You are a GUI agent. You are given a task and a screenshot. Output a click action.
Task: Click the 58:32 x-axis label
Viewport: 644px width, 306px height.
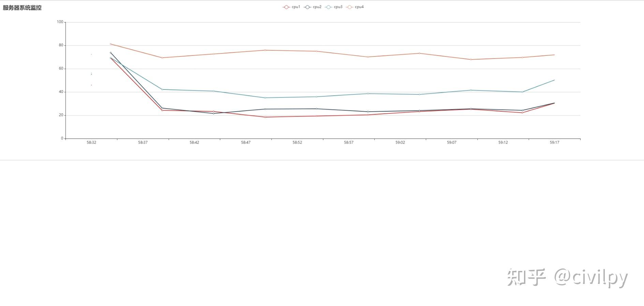[91, 143]
